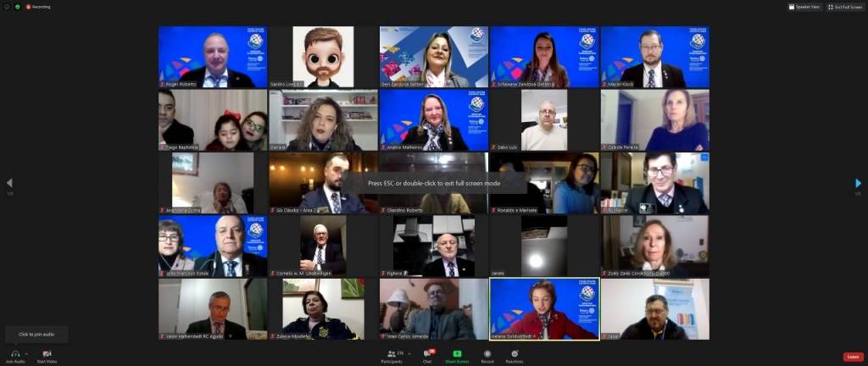Click the green encryption shield icon

pyautogui.click(x=17, y=7)
